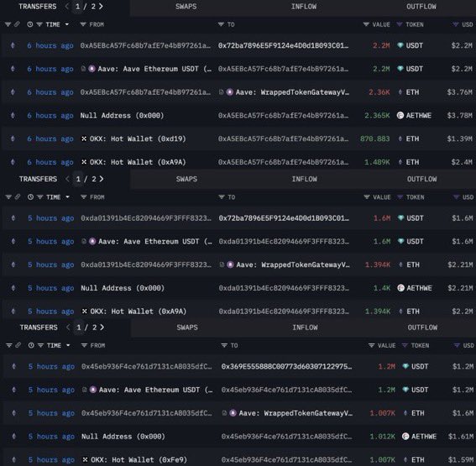Screen dimensions: 476x466
Task: Click the AETHWE token icon in the 2.365K row
Action: pyautogui.click(x=400, y=115)
